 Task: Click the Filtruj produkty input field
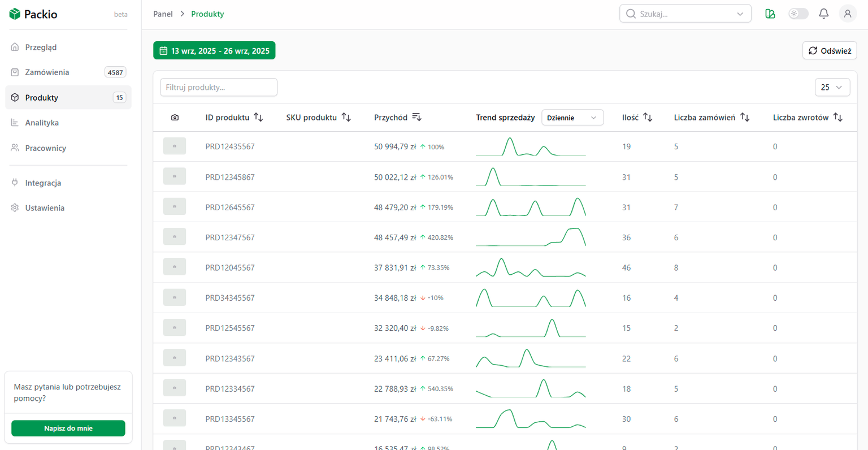click(x=219, y=87)
